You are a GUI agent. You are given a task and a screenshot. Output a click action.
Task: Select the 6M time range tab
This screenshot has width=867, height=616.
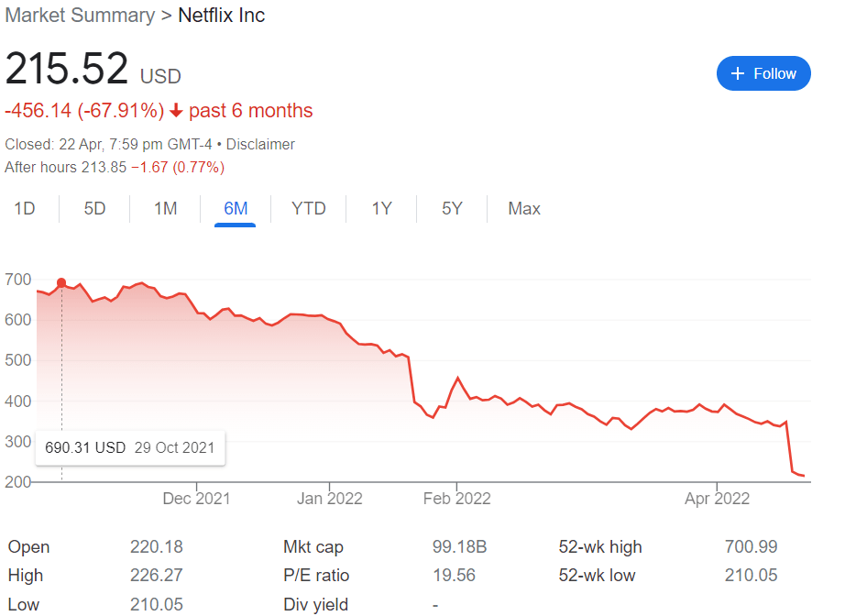click(236, 209)
